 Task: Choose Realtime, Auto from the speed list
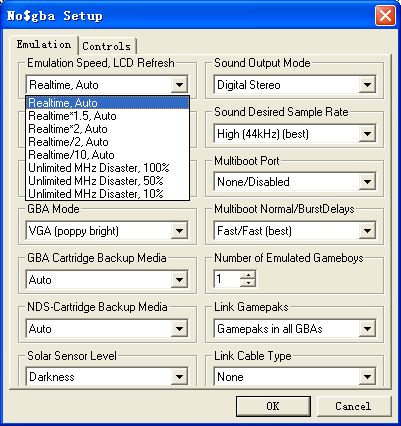107,103
